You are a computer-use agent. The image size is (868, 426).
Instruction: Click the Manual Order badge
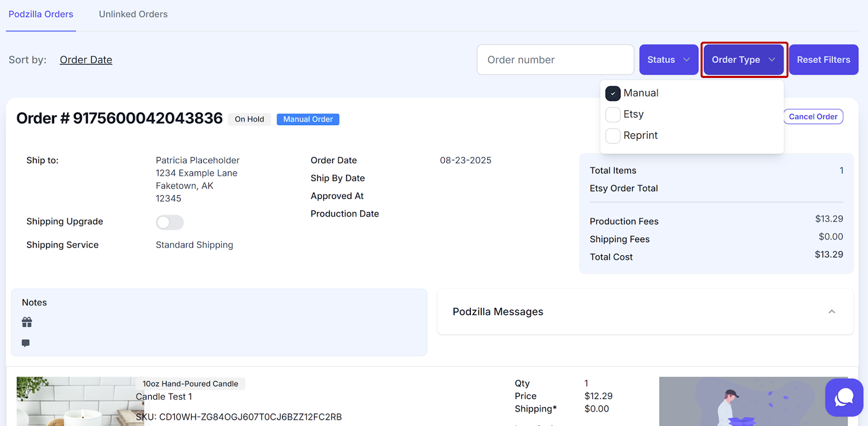pos(308,119)
